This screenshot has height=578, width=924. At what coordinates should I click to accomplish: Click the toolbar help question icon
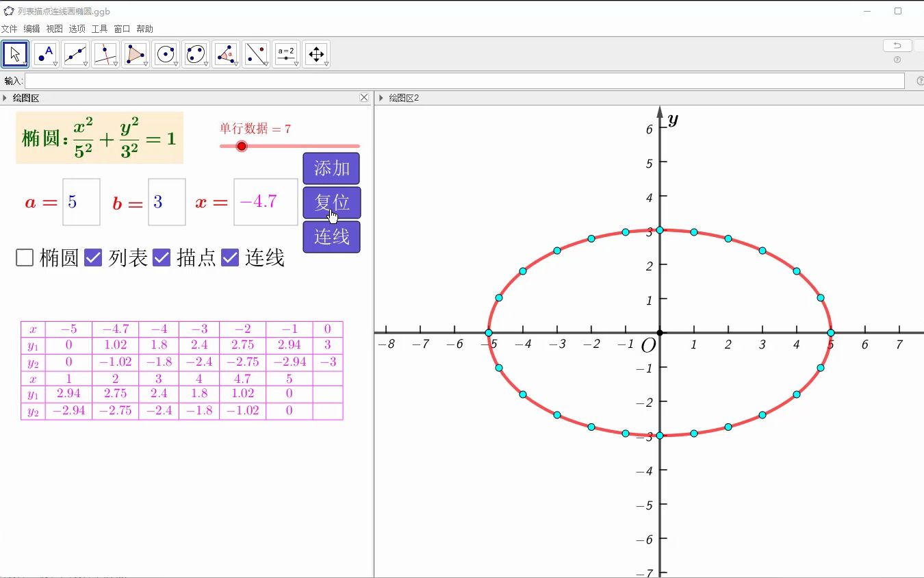click(x=897, y=60)
